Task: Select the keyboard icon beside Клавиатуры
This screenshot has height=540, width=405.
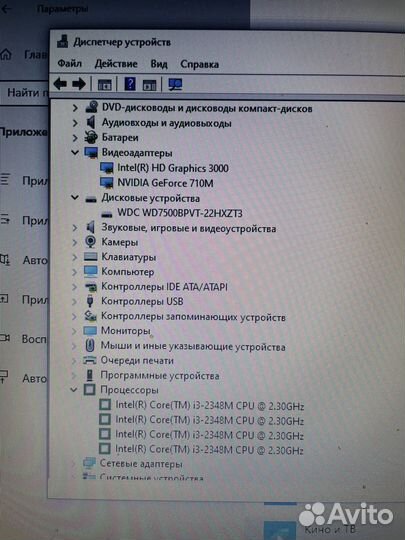Action: click(x=91, y=257)
